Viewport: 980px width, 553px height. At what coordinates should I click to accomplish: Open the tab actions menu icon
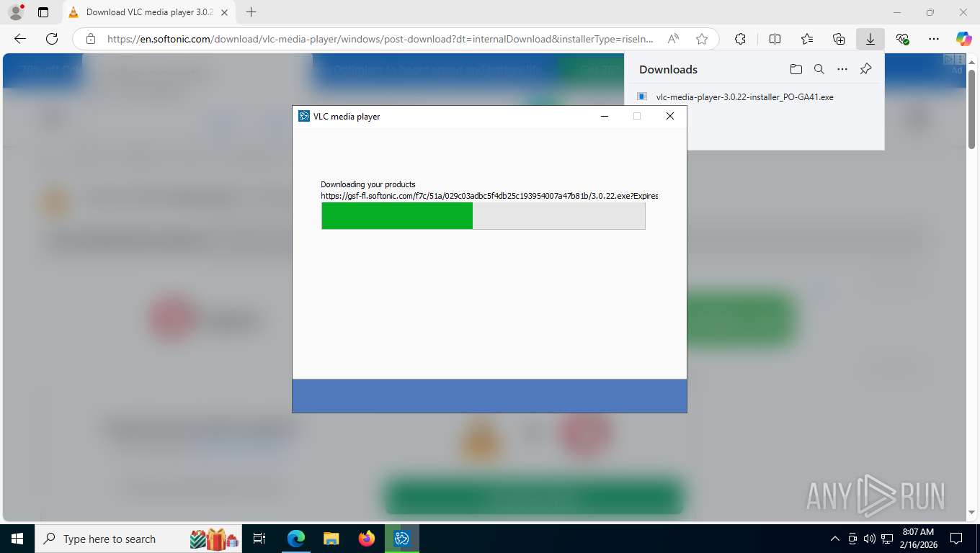click(x=43, y=12)
